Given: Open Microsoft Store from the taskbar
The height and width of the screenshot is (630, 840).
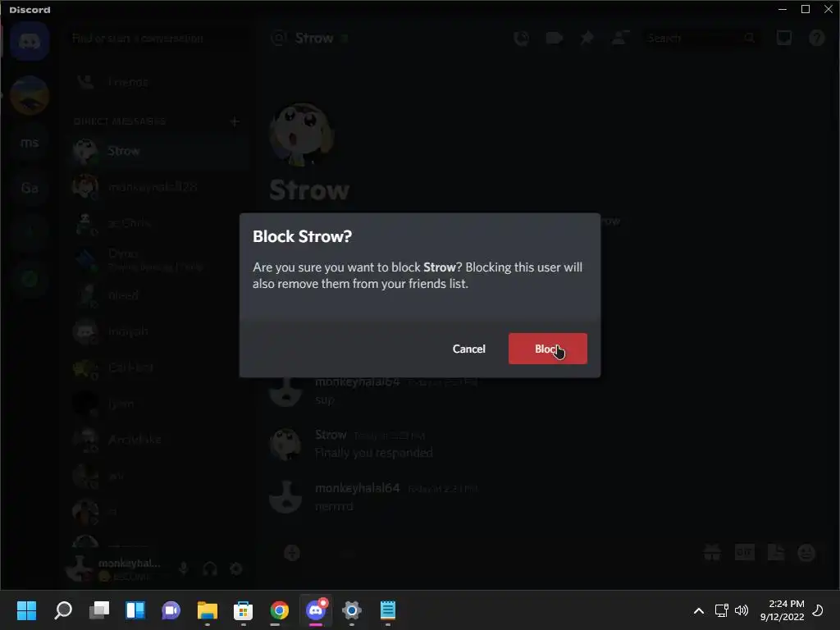Looking at the screenshot, I should tap(243, 610).
